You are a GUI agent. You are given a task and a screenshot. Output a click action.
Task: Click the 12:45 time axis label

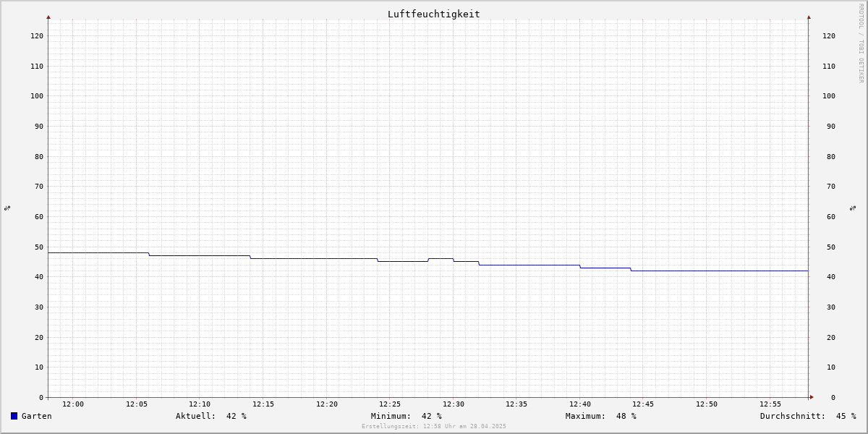(x=643, y=404)
